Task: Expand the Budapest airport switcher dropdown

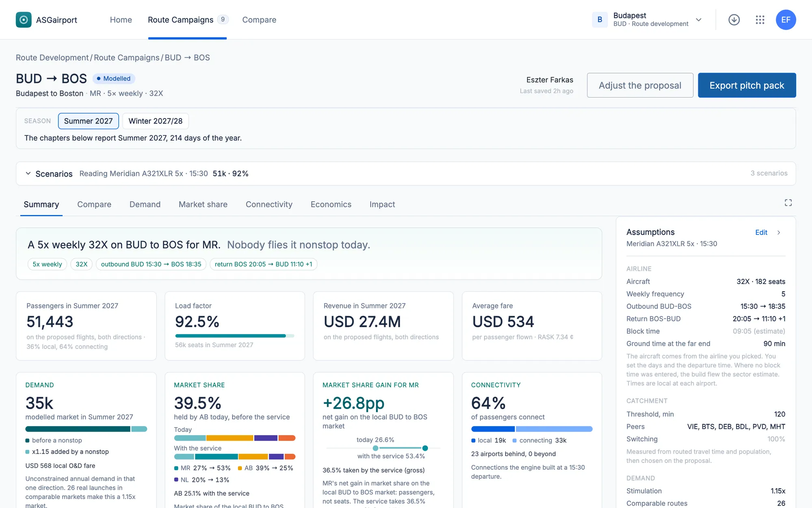Action: click(x=699, y=20)
